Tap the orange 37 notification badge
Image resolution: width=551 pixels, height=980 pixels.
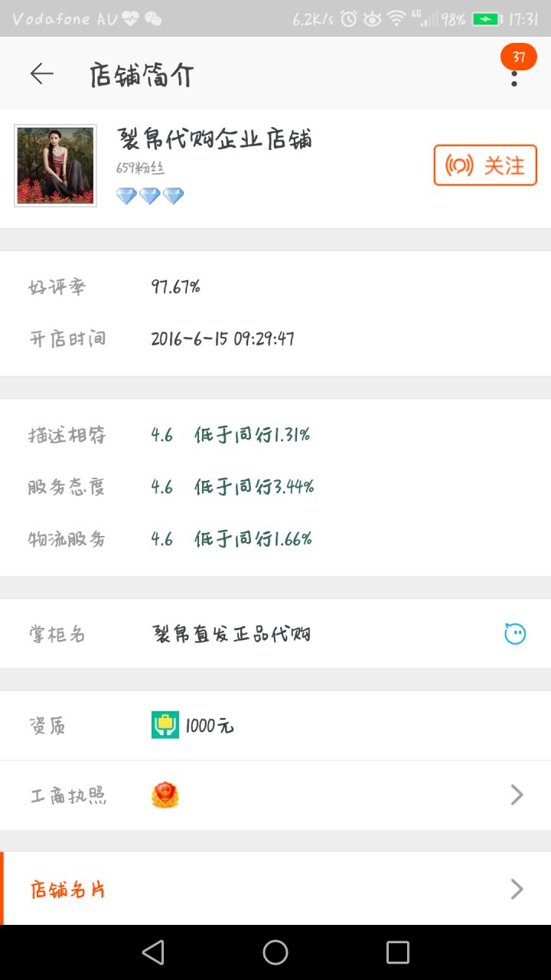(x=519, y=57)
